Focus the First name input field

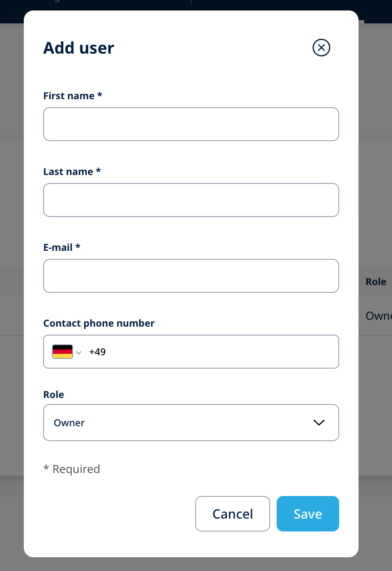click(191, 124)
